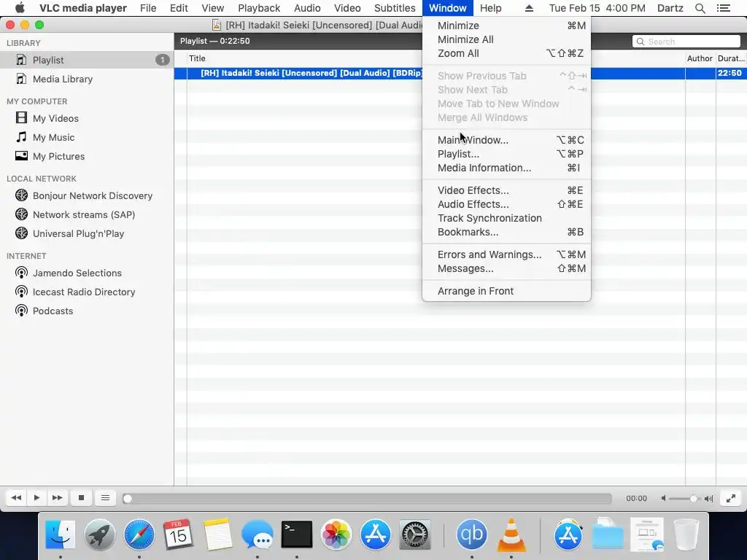Open the Audio menu in menu bar
Viewport: 747px width, 560px height.
307,8
